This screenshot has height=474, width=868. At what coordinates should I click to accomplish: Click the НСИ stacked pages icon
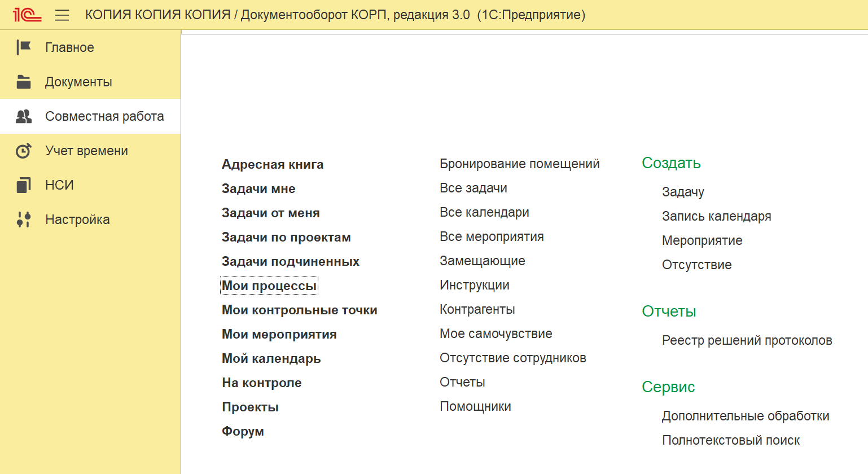[x=24, y=185]
